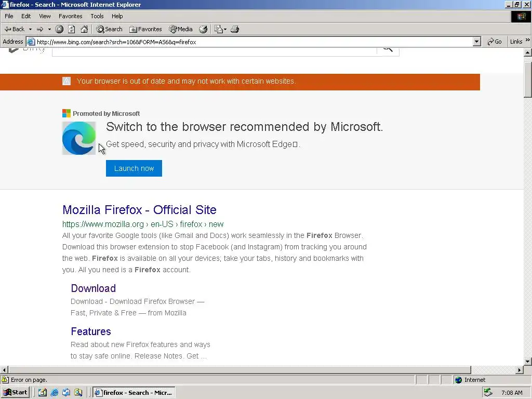The width and height of the screenshot is (532, 399).
Task: Open the Start menu button
Action: (15, 393)
